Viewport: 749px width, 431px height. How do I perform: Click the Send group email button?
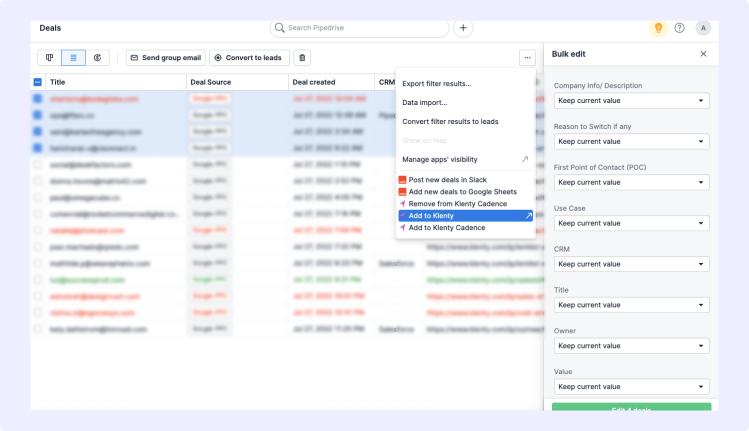coord(165,58)
